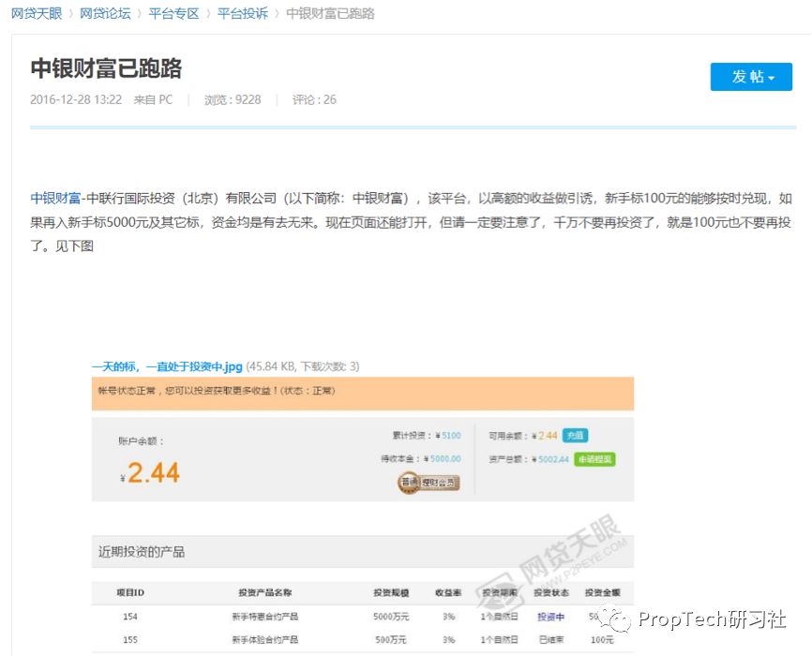Open the 网贷论坛 breadcrumb link
Viewport: 812px width, 656px height.
point(105,13)
